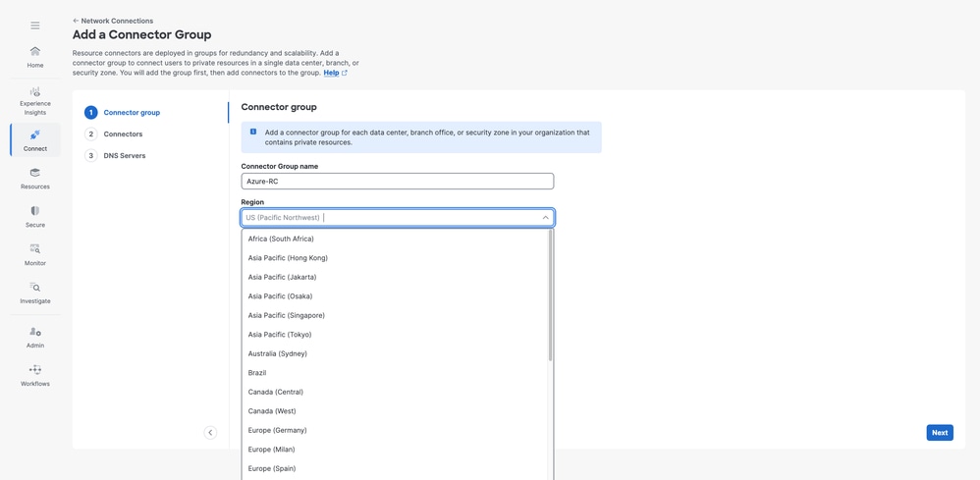980x480 pixels.
Task: Open the Monitor section
Action: click(35, 254)
